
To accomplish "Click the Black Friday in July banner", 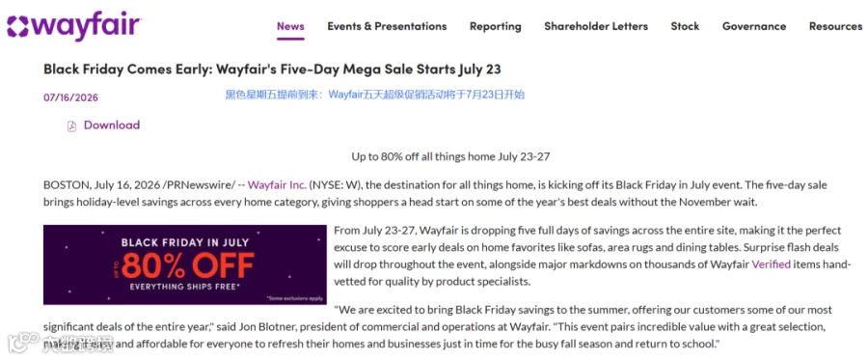I will click(x=185, y=264).
